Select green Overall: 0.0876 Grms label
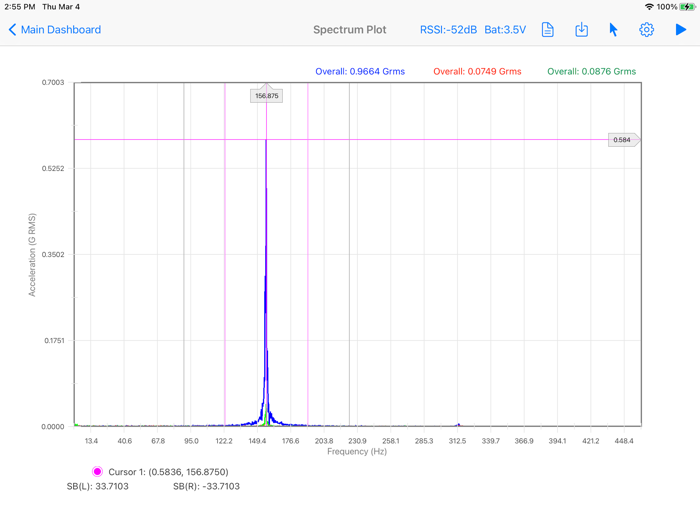The width and height of the screenshot is (700, 525). pos(592,71)
